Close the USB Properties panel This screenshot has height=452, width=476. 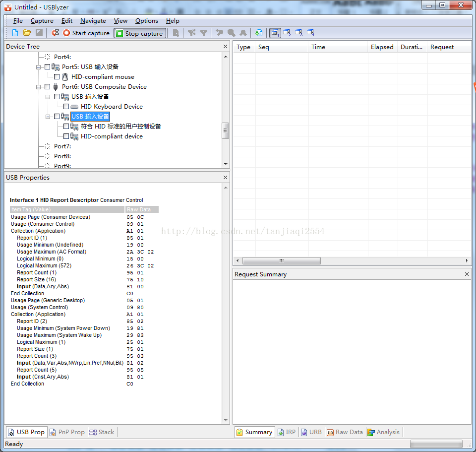(x=225, y=178)
